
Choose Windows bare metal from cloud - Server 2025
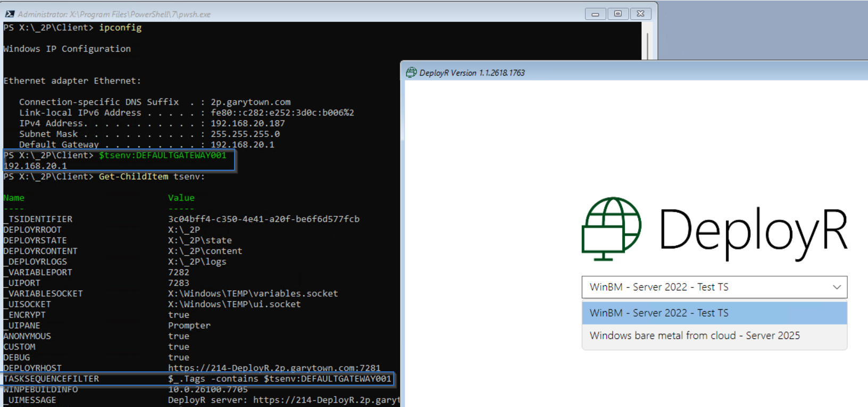point(714,336)
